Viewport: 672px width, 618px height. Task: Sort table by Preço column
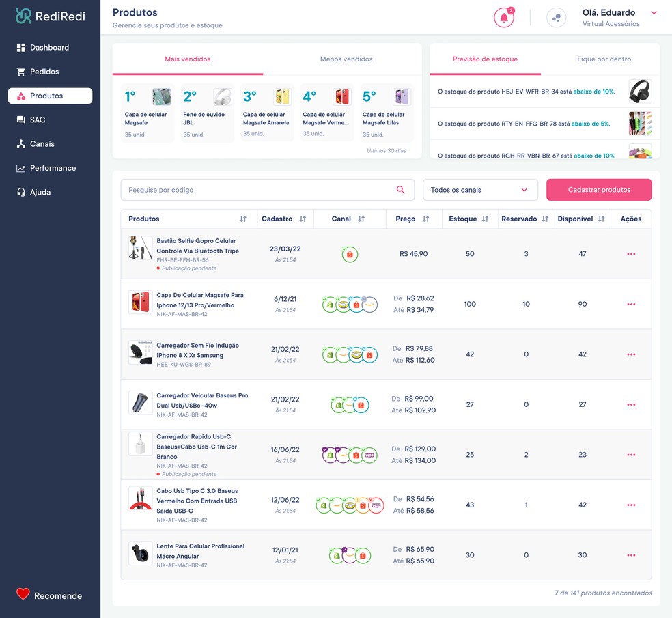[x=425, y=219]
